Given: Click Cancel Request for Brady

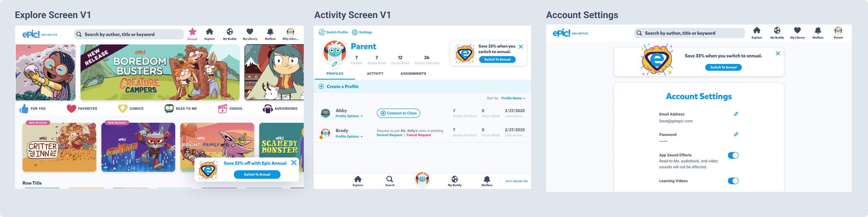Looking at the screenshot, I should (418, 135).
